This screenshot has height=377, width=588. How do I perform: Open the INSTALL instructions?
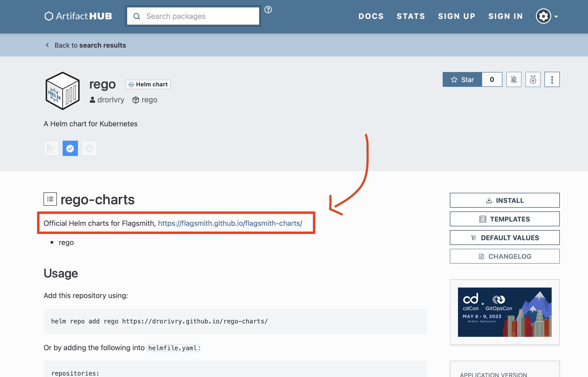tap(505, 200)
